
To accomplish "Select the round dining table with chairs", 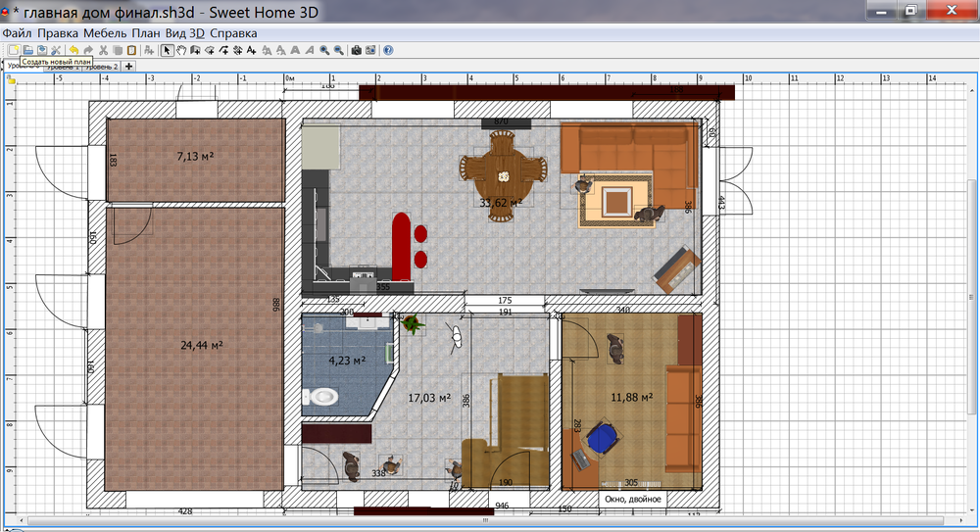I will 503,177.
